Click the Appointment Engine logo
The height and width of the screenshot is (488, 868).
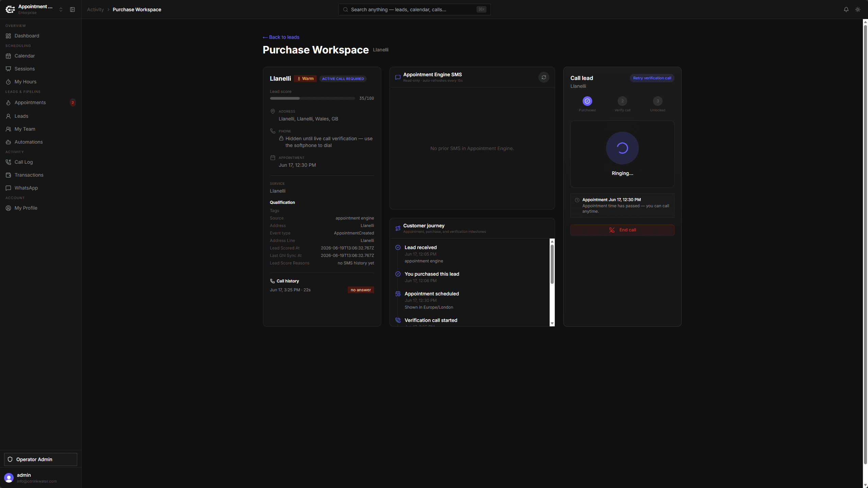tap(10, 10)
